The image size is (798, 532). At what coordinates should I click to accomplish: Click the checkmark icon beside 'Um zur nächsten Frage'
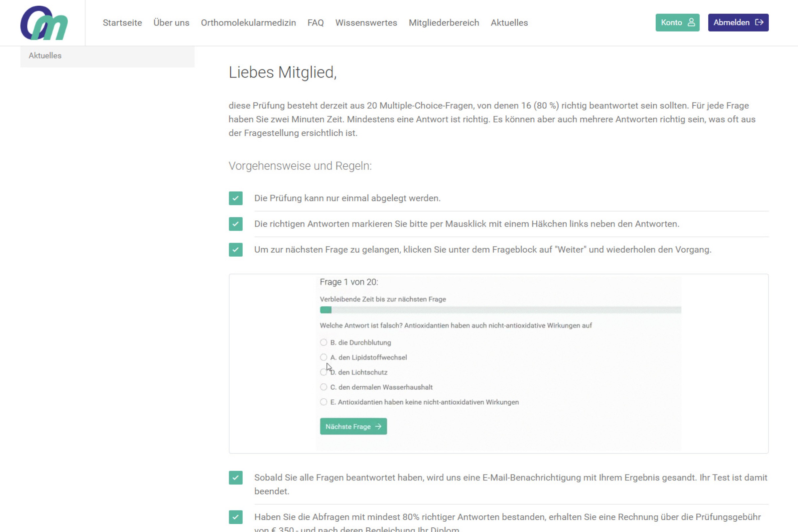click(235, 250)
